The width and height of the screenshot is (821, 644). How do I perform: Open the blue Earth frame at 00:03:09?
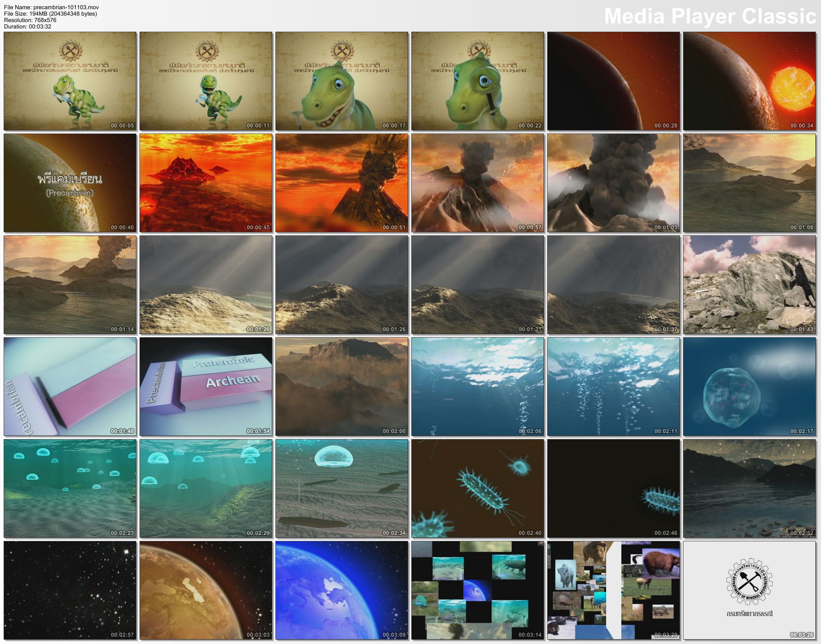point(342,590)
